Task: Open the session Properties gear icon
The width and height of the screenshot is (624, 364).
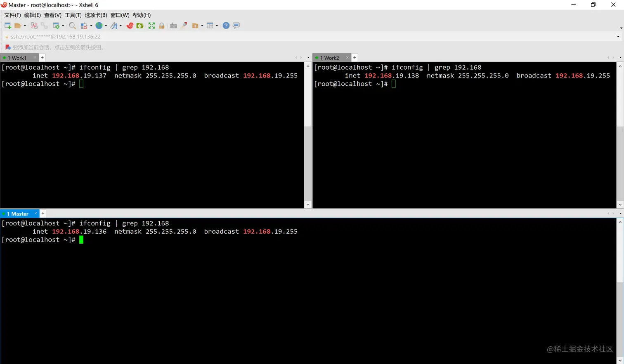Action: pyautogui.click(x=57, y=26)
